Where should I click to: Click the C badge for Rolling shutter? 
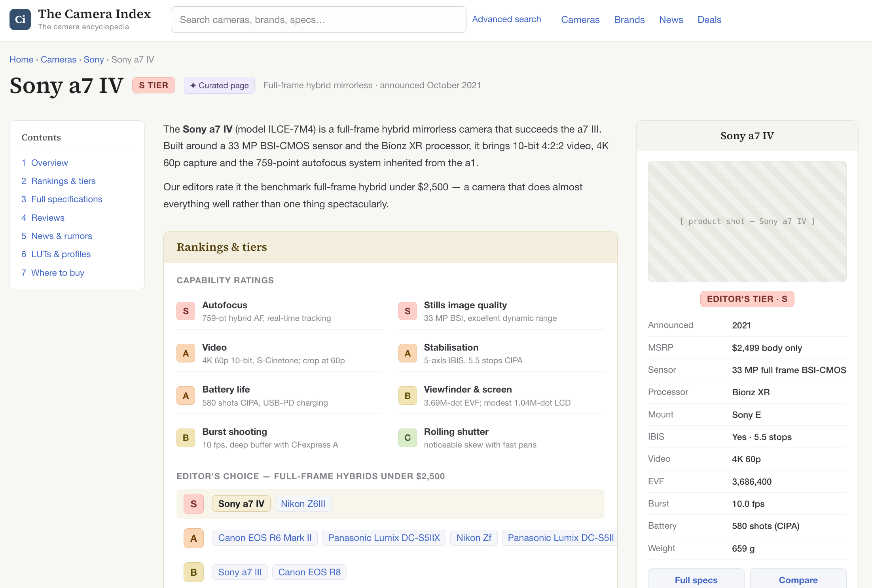[x=408, y=438]
